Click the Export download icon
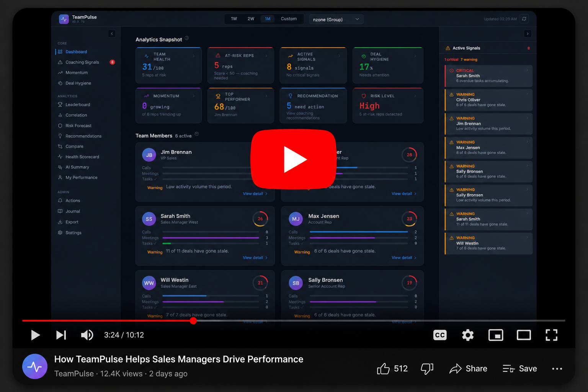The height and width of the screenshot is (392, 588). (60, 222)
